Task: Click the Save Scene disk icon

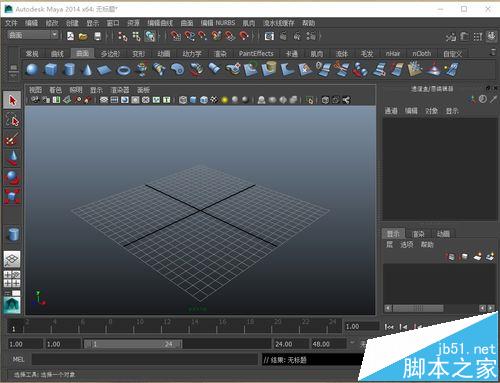Action: [x=97, y=36]
